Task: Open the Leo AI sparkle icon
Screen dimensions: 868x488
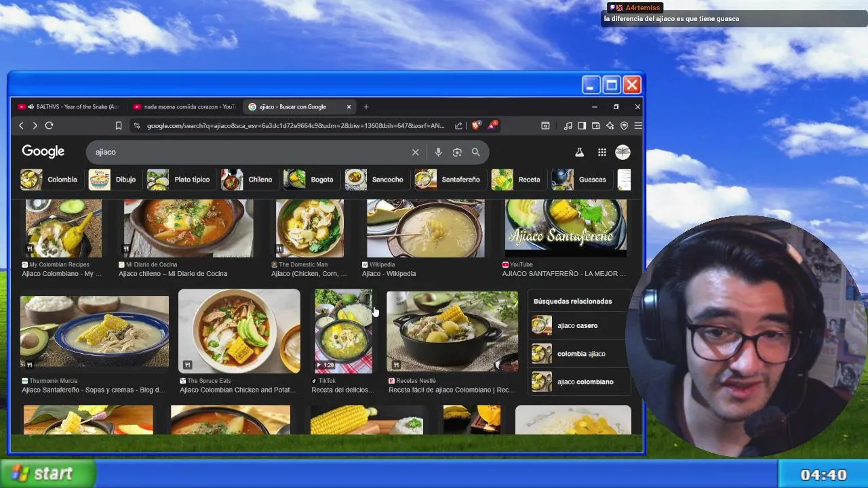Action: click(610, 125)
